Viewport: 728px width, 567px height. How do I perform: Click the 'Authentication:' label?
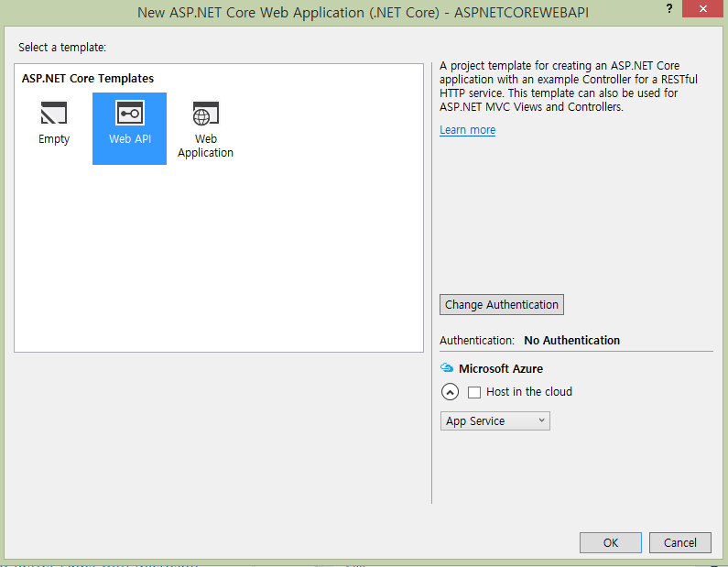click(477, 341)
